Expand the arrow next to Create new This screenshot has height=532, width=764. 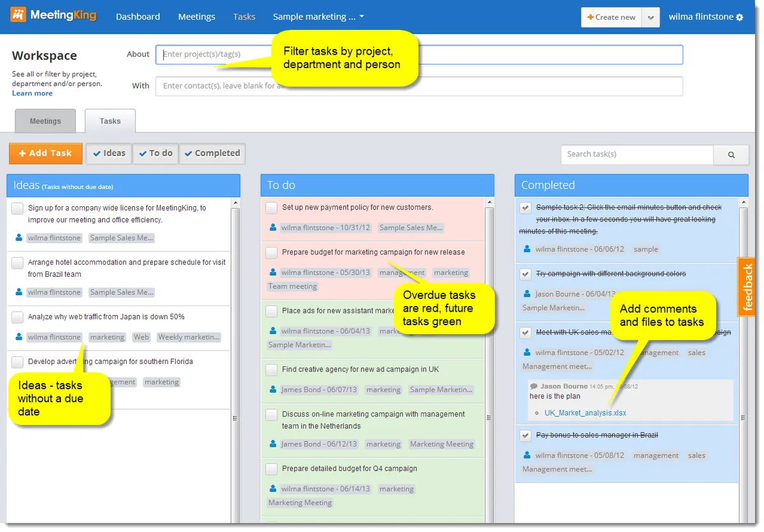(x=650, y=17)
